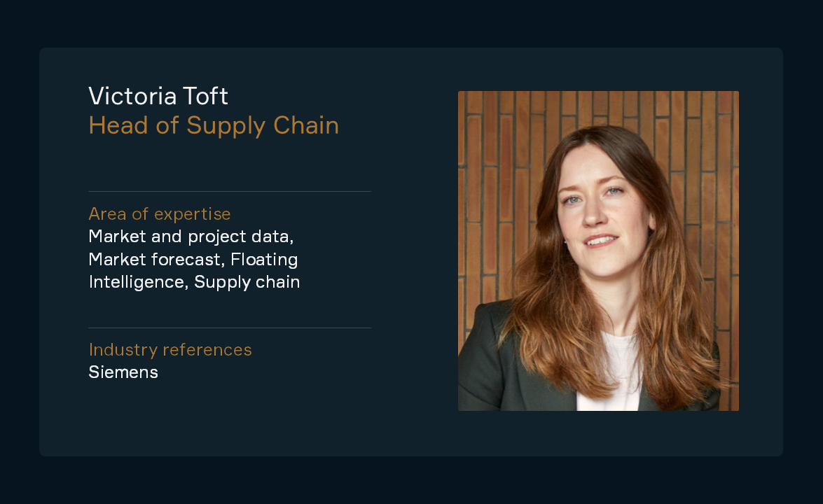This screenshot has height=504, width=823.
Task: Select the 'Market forecast' expertise text
Action: pyautogui.click(x=154, y=260)
